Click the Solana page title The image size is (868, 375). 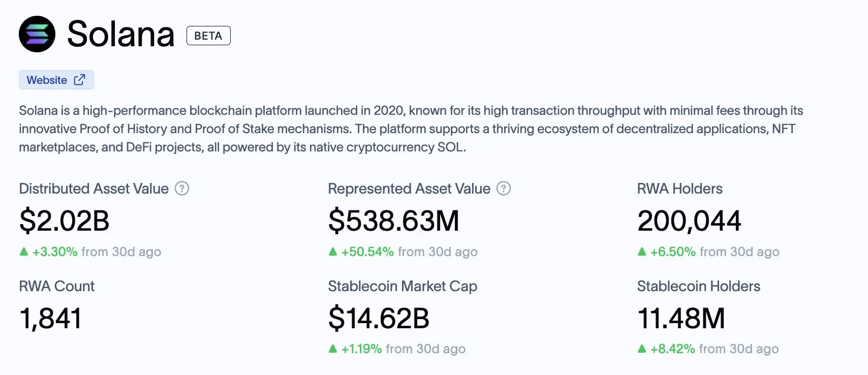click(121, 34)
